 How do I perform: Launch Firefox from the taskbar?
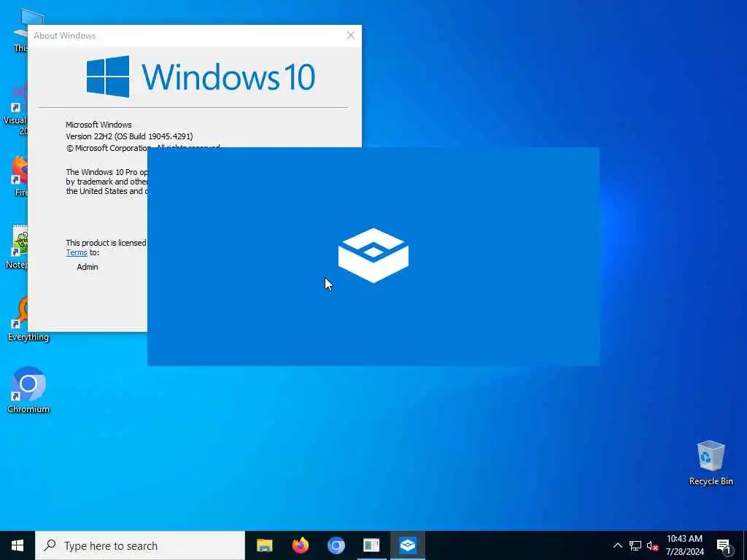tap(300, 545)
